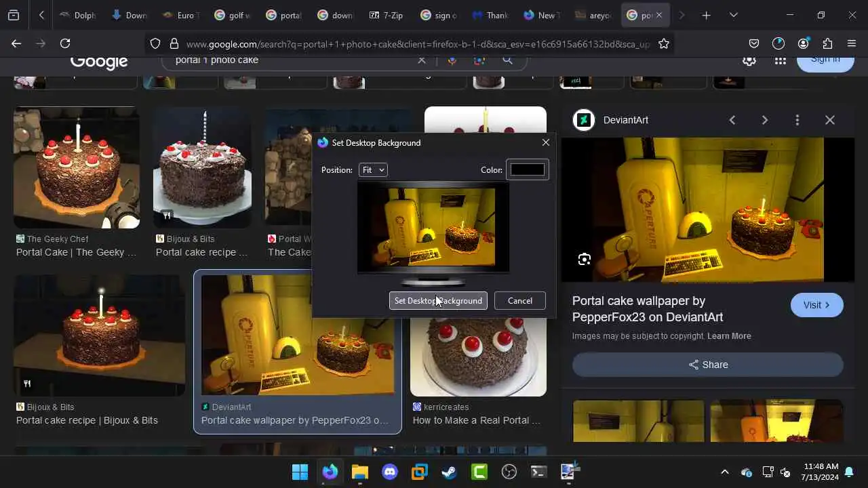Open the Firefox account icon
The height and width of the screenshot is (488, 868).
pos(803,43)
